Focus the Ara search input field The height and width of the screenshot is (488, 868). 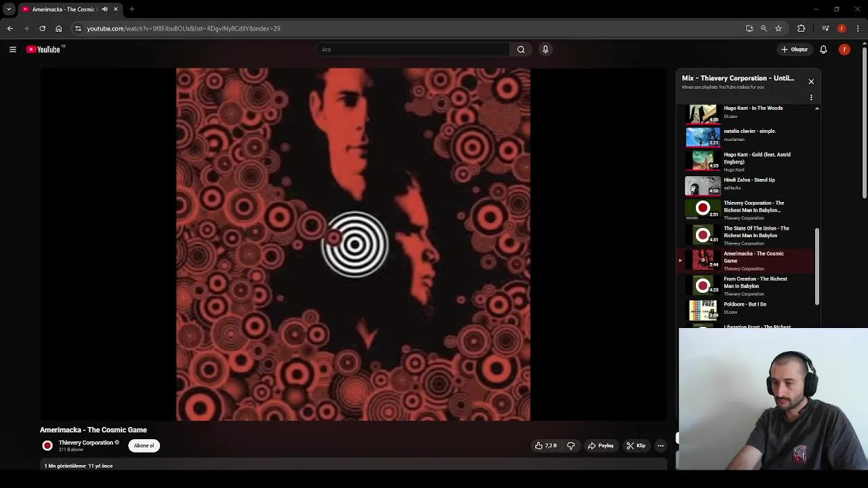click(x=414, y=49)
